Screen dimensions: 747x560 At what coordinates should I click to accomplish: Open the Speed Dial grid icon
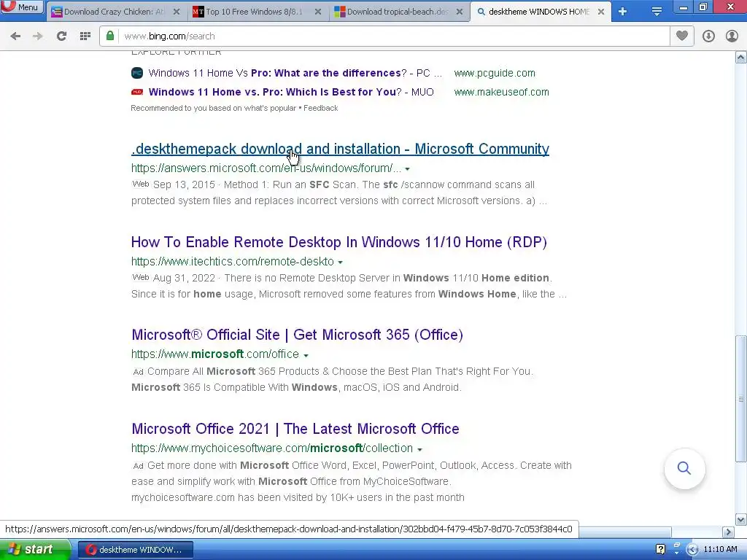tap(85, 36)
